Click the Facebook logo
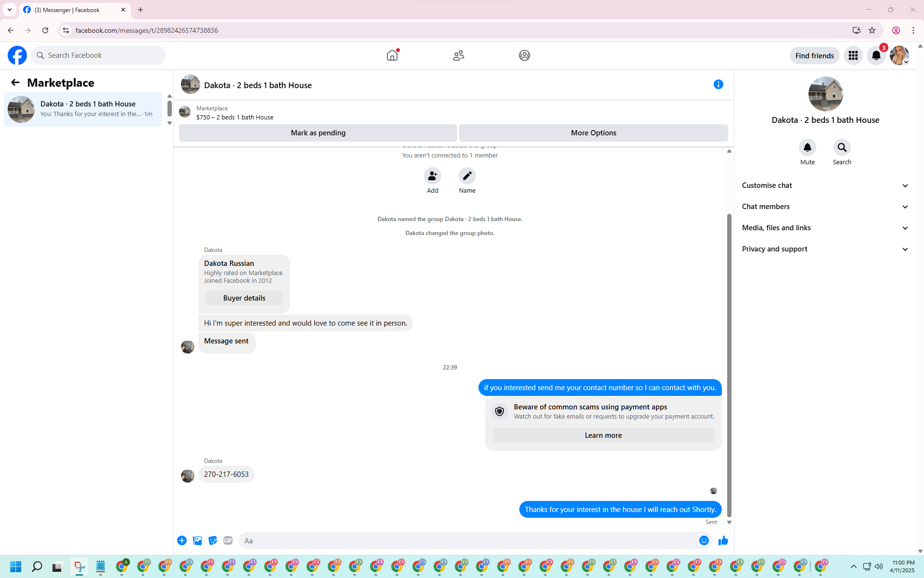Screen dimensions: 924x578 (17, 55)
